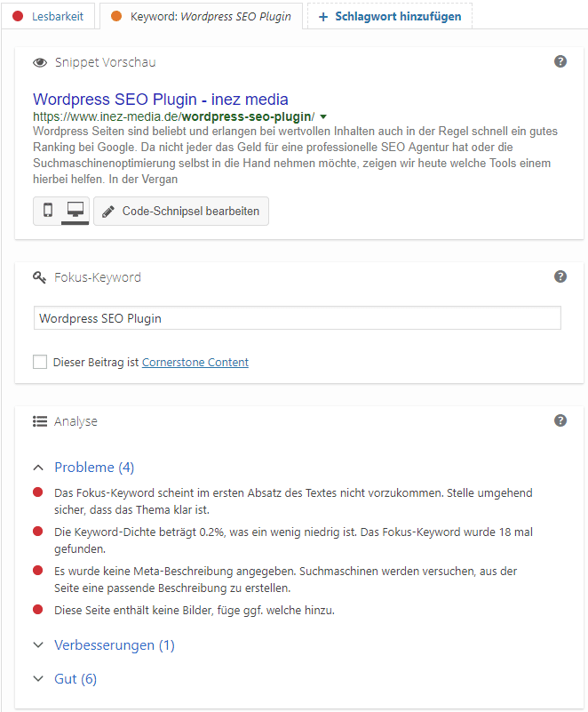Click the Fokus-Keyword input field
Screen dimensions: 588x712
297,317
